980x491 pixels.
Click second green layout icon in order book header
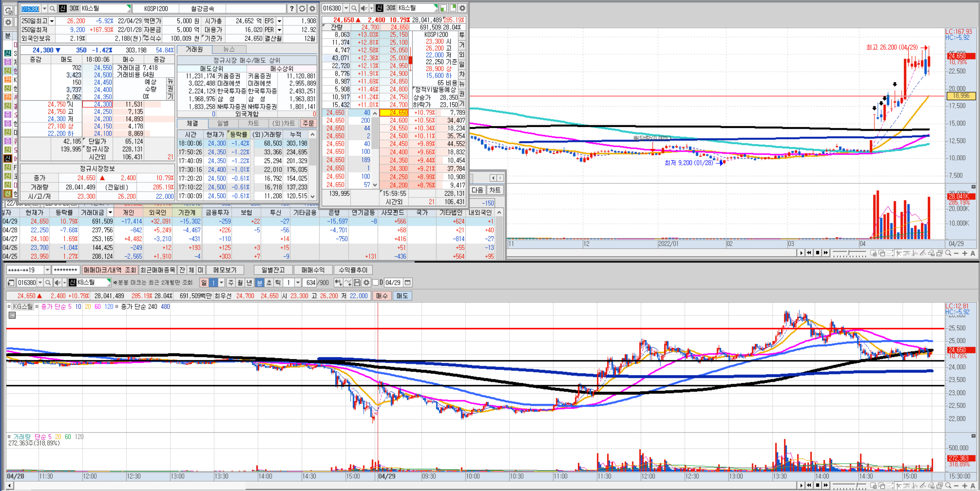pyautogui.click(x=453, y=8)
